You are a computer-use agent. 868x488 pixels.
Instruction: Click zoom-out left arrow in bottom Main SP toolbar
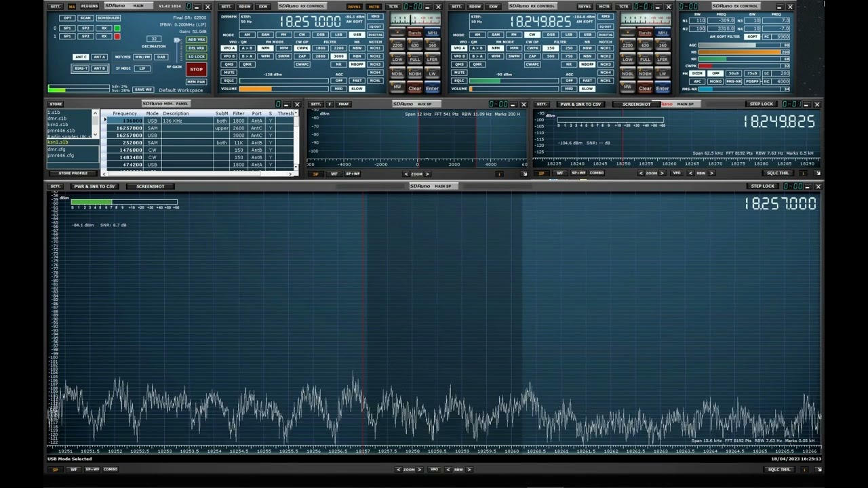click(399, 469)
